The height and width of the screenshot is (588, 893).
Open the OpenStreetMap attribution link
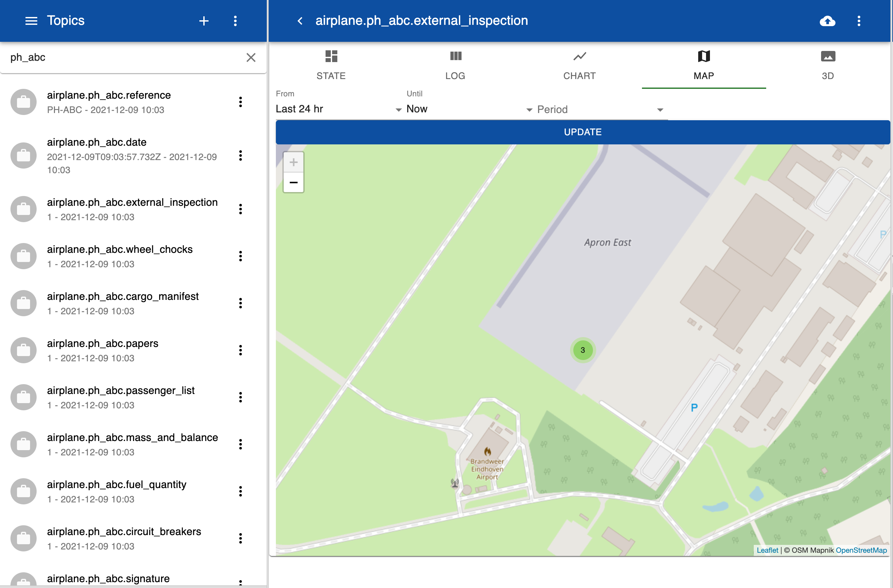pyautogui.click(x=861, y=550)
